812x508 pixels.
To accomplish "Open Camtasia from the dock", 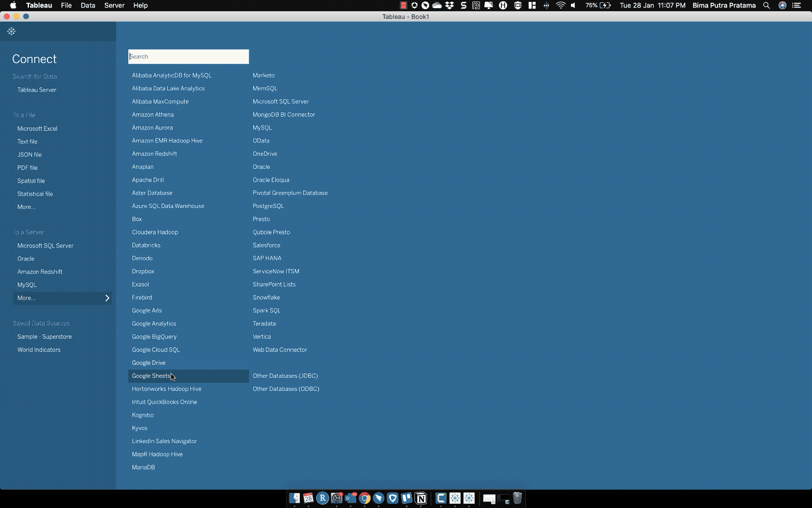I will [440, 498].
